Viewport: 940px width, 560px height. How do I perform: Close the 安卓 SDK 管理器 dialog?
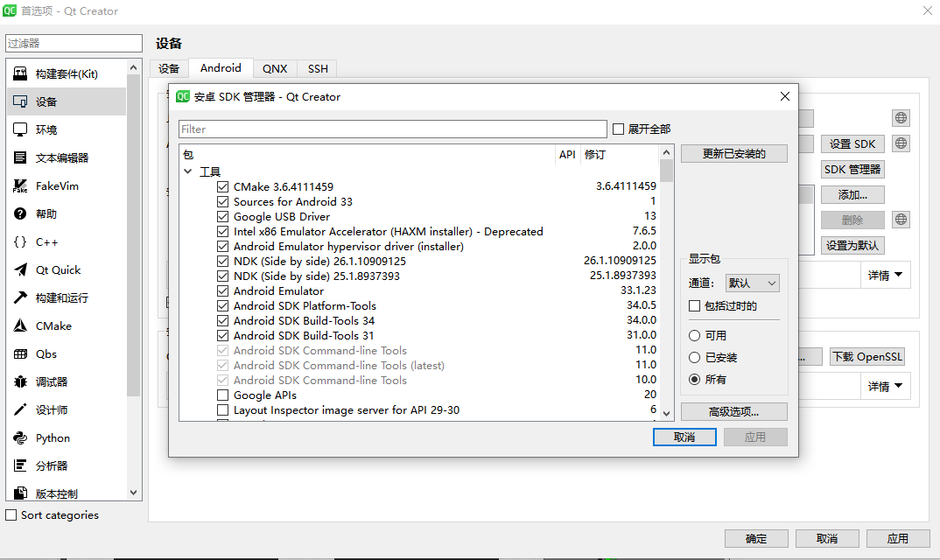tap(785, 96)
